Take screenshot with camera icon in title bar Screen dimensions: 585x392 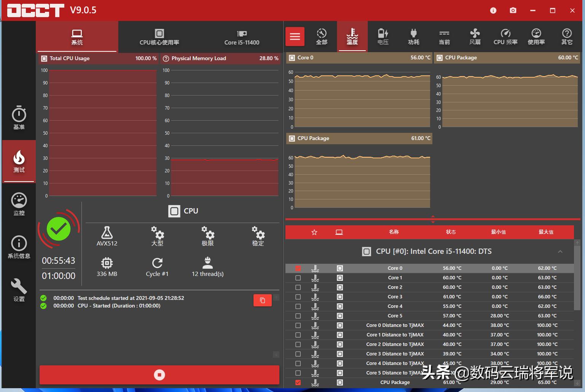[513, 10]
